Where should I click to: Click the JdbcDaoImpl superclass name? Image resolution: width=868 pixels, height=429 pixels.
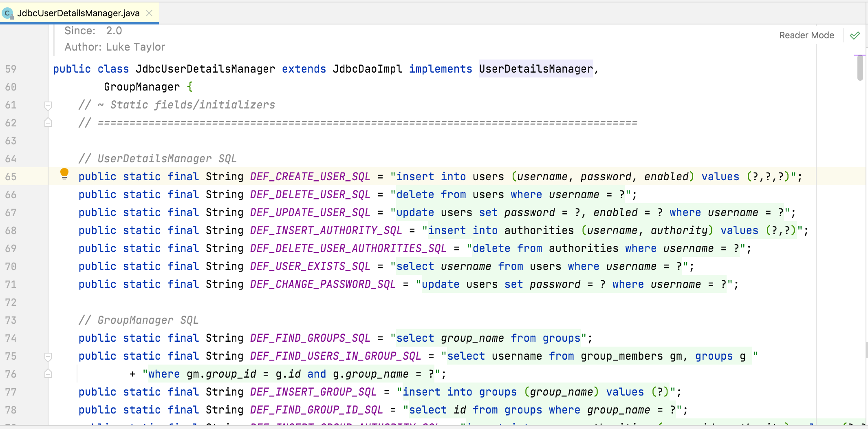coord(367,69)
